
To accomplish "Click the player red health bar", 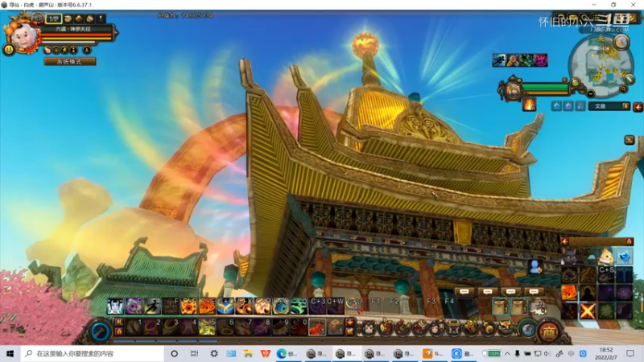I will (76, 36).
